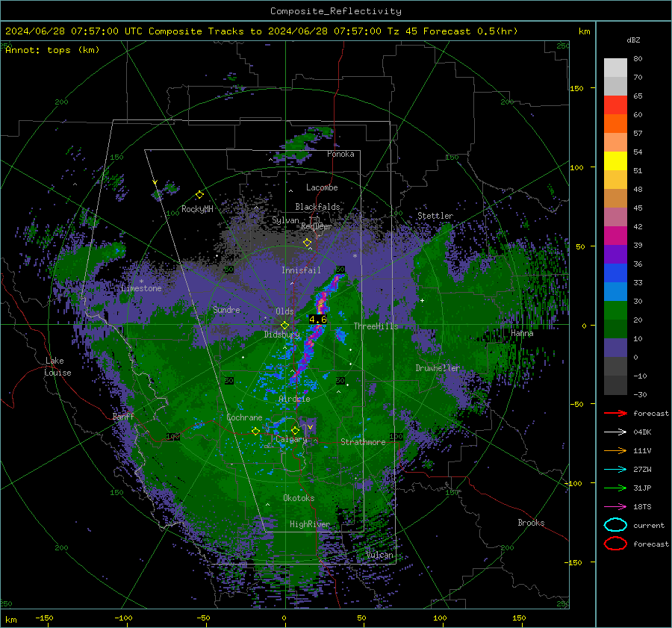672x628 pixels.
Task: Click the red forecast arrow in the legend
Action: click(x=615, y=413)
